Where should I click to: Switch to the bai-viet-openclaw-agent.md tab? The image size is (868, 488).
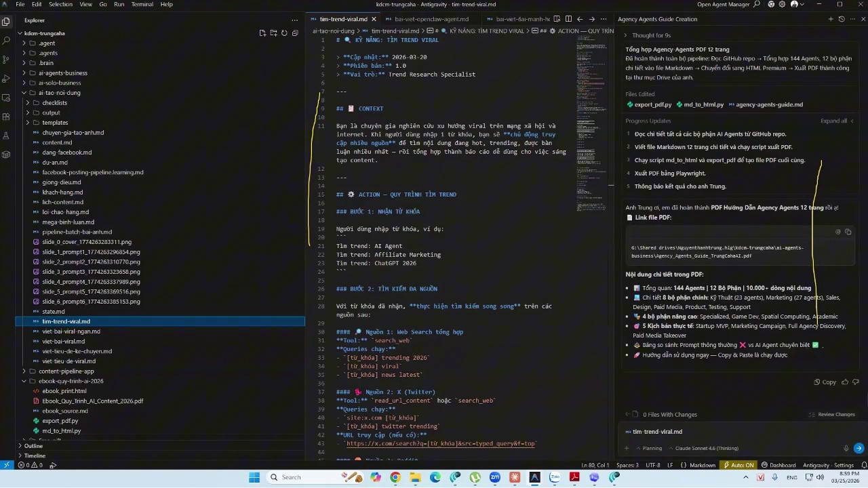(431, 19)
